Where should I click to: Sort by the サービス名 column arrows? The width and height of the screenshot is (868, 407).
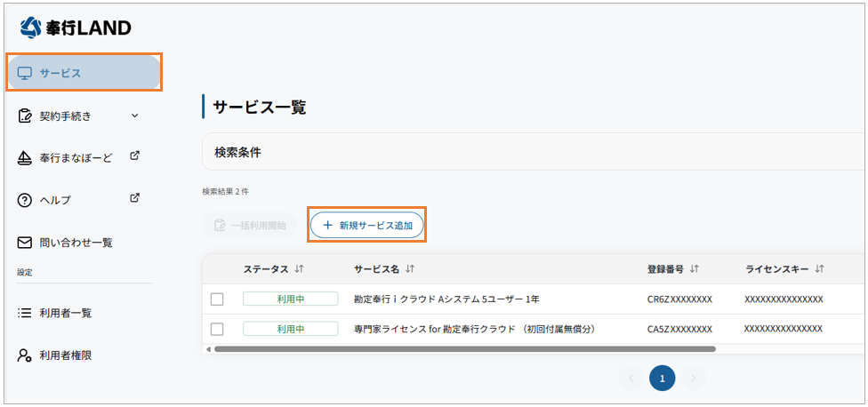410,269
